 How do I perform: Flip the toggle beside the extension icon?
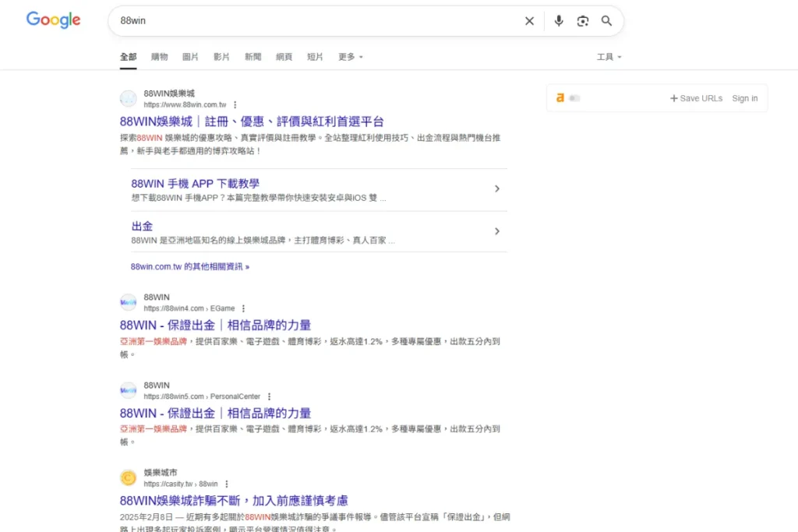(573, 97)
